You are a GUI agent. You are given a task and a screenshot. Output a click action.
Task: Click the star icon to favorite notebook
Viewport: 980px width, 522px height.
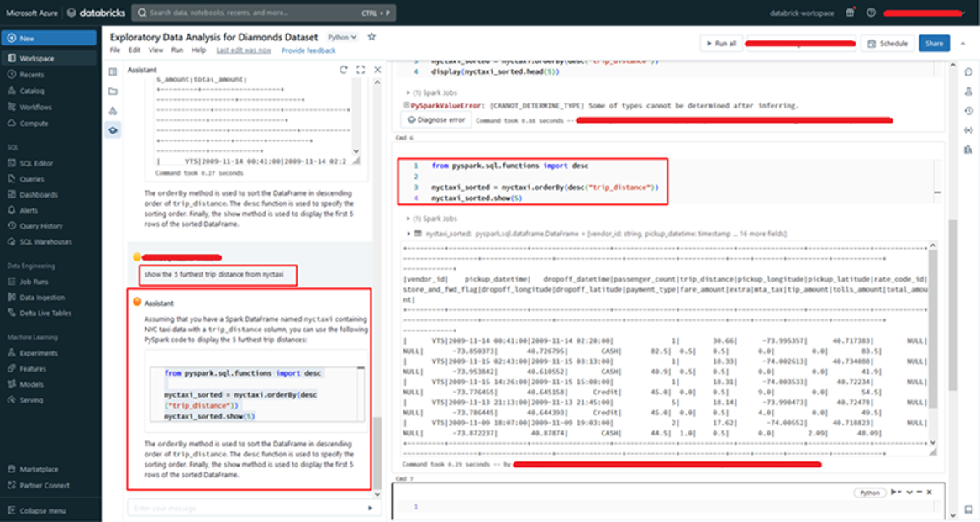pos(371,37)
